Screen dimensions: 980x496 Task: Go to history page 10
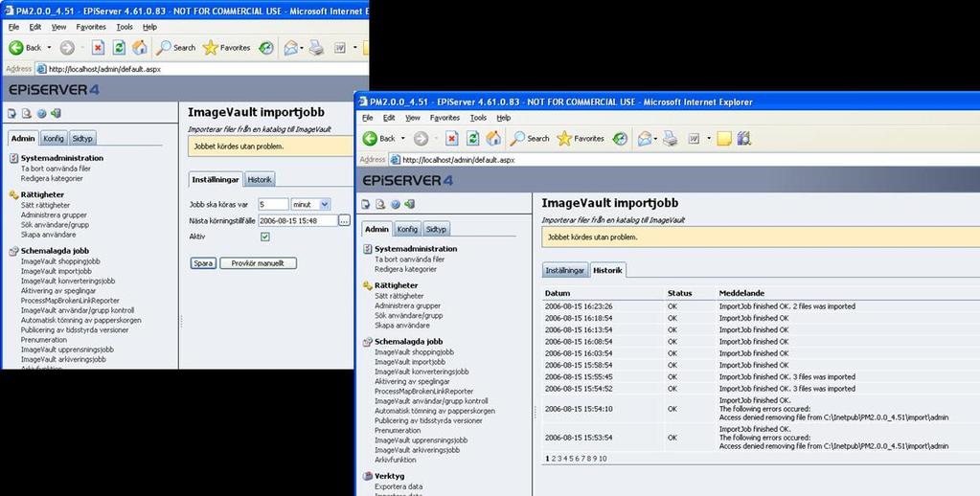click(x=604, y=459)
